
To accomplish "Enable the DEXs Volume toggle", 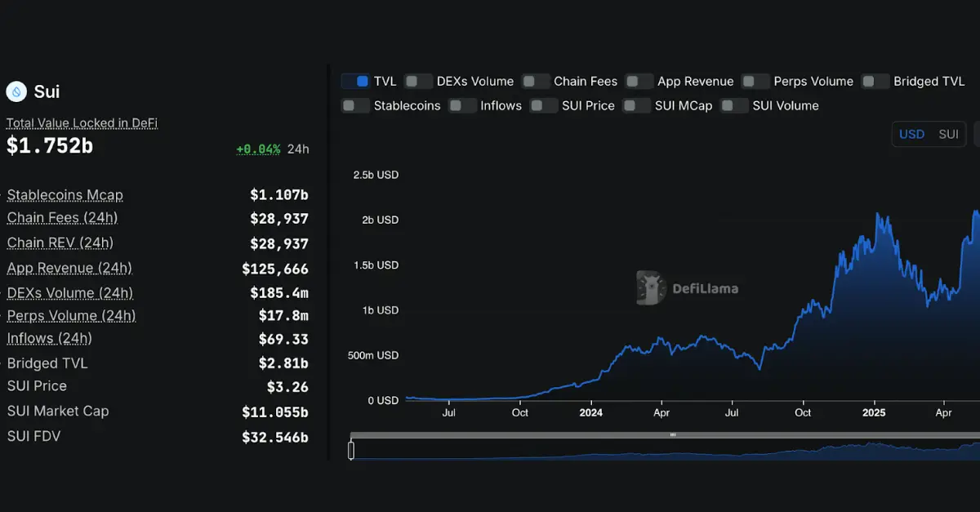I will click(x=418, y=81).
